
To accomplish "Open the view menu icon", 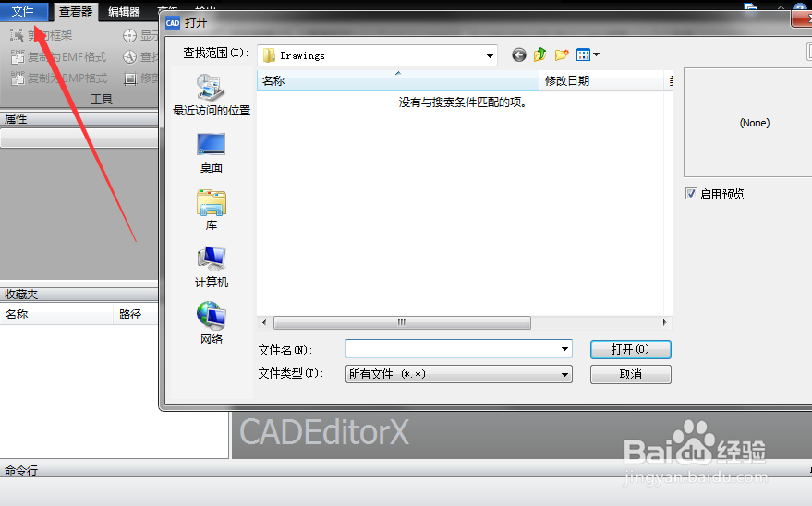I will pos(583,54).
